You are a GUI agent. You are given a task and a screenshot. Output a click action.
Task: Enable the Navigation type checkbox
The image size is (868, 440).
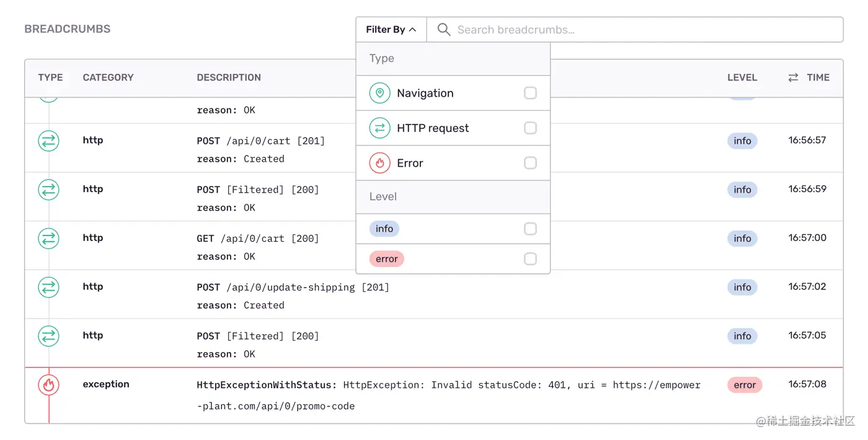click(530, 93)
